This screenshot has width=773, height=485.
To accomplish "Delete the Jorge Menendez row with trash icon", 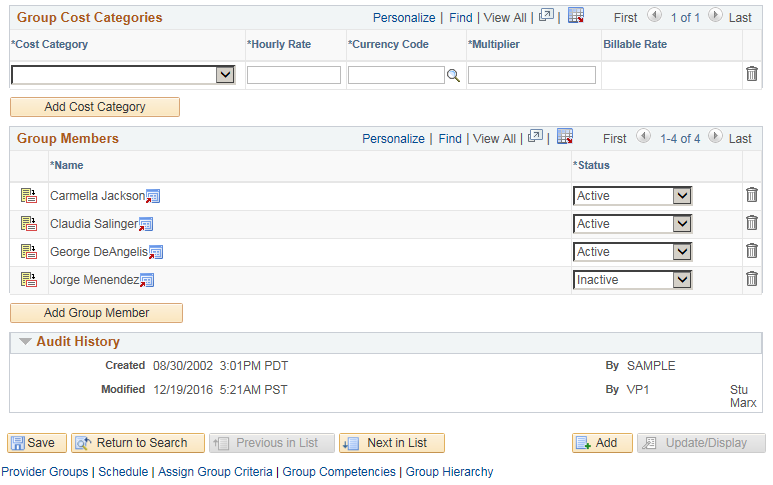I will point(752,279).
